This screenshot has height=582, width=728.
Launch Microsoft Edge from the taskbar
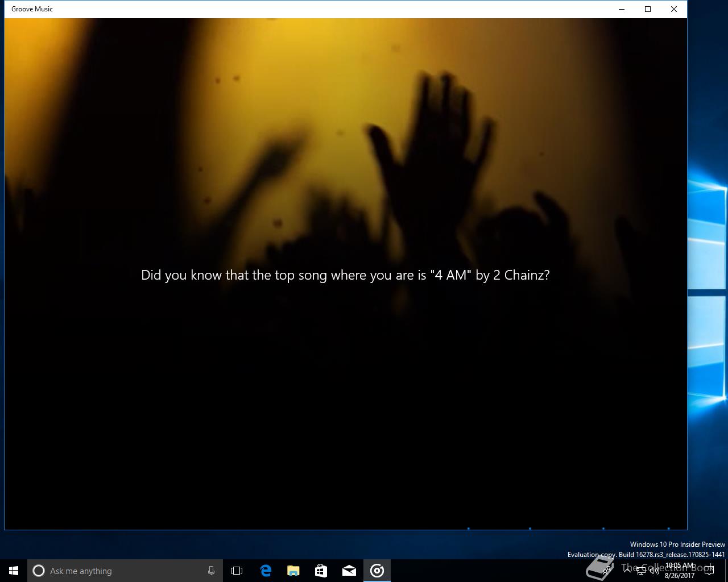(x=265, y=571)
